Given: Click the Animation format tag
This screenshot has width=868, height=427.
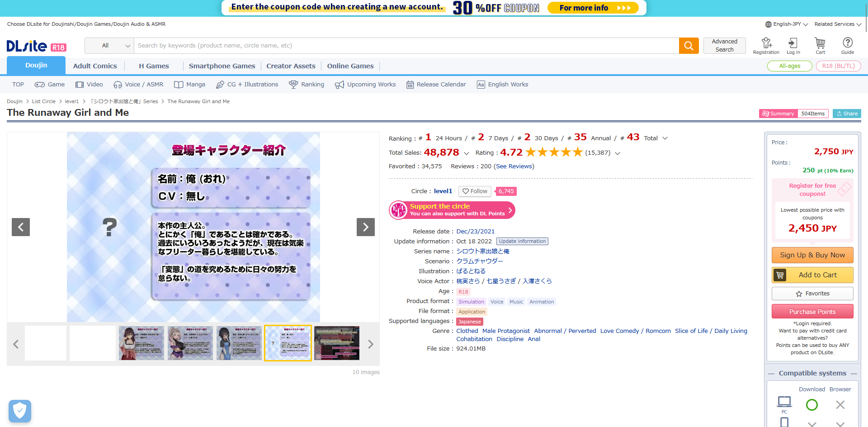Looking at the screenshot, I should [542, 302].
